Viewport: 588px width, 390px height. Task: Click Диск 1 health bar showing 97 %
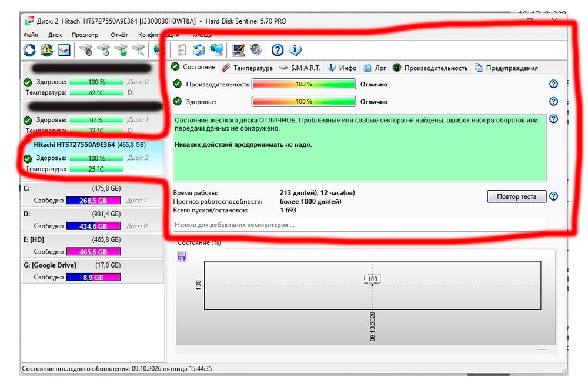click(96, 120)
